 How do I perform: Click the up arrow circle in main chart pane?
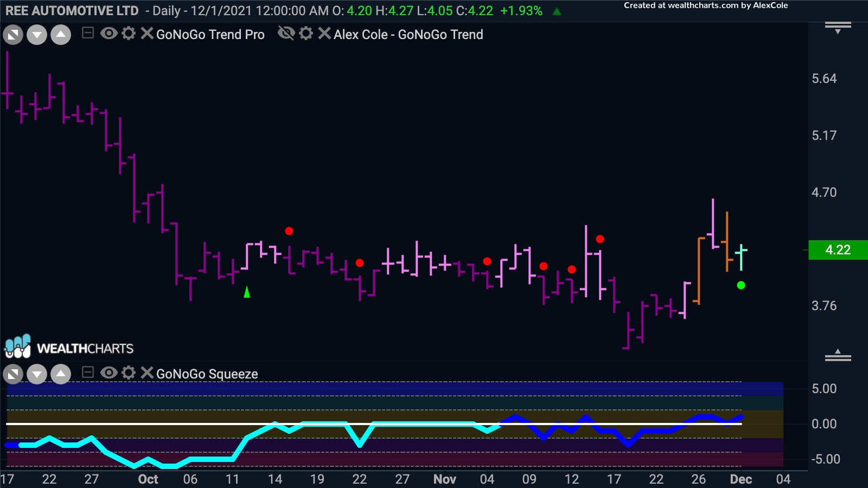pyautogui.click(x=61, y=35)
